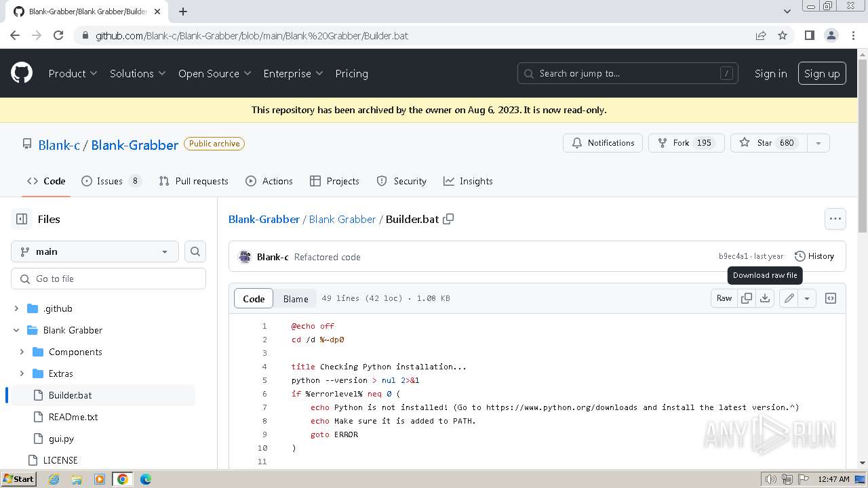
Task: Select READme.txt in file tree
Action: click(73, 417)
